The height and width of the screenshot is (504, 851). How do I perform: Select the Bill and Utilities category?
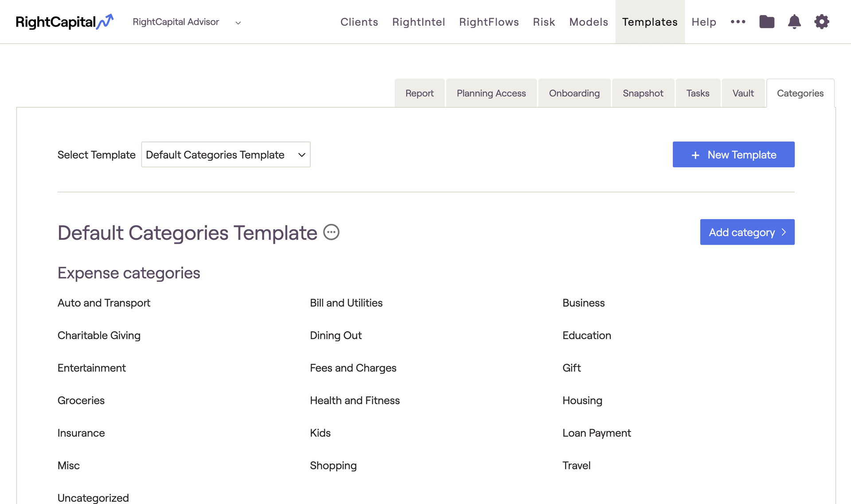pyautogui.click(x=346, y=303)
